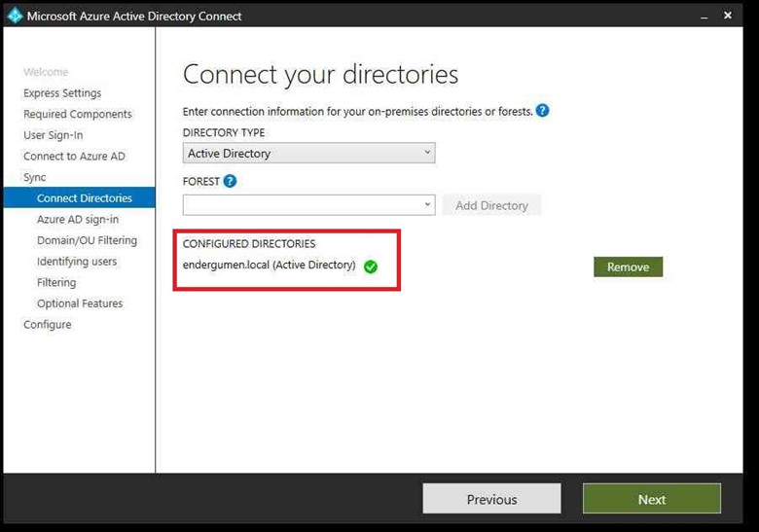Screen dimensions: 759x532
Task: Click the Azure AD Connect logo icon
Action: tap(15, 16)
